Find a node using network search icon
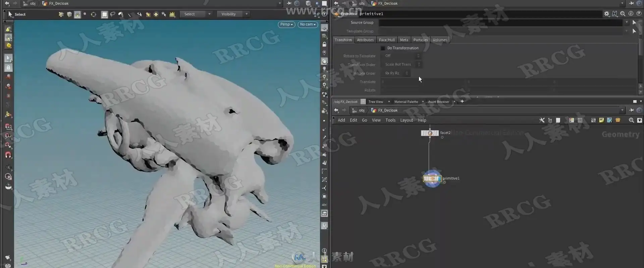 631,120
